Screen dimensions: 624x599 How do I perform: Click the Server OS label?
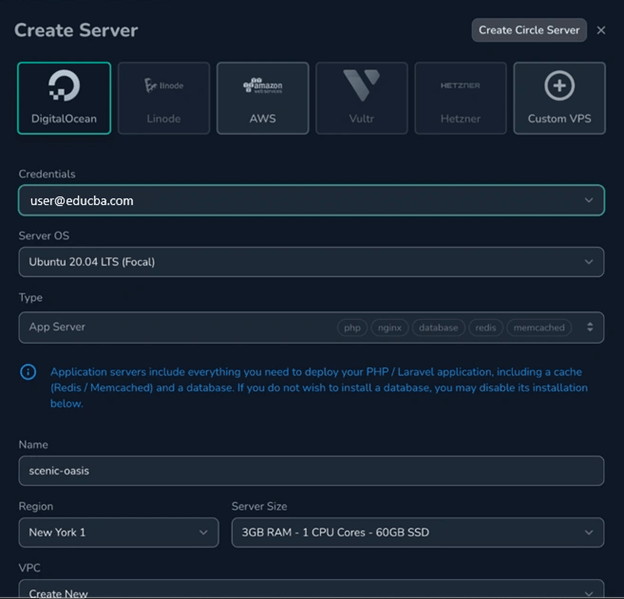click(x=44, y=236)
